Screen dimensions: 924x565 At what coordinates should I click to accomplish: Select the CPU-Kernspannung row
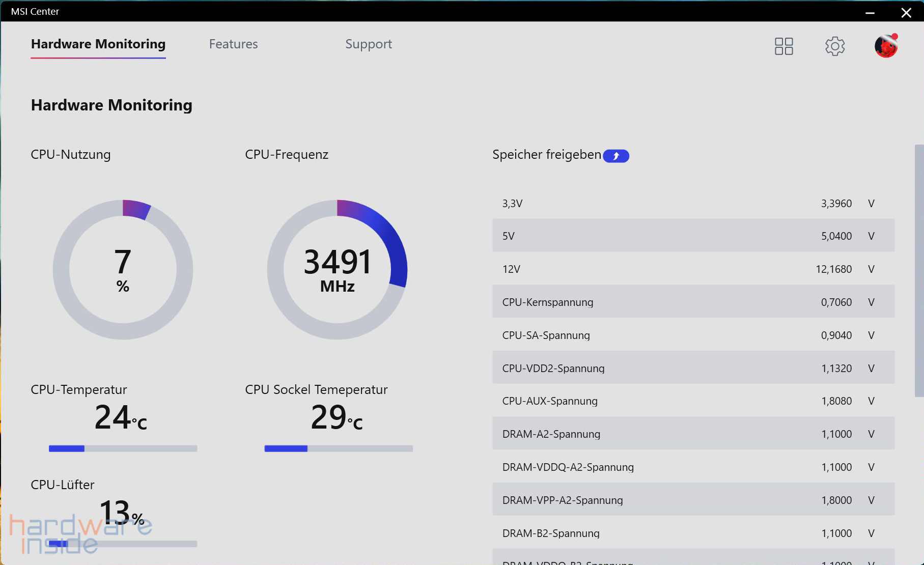(x=693, y=302)
